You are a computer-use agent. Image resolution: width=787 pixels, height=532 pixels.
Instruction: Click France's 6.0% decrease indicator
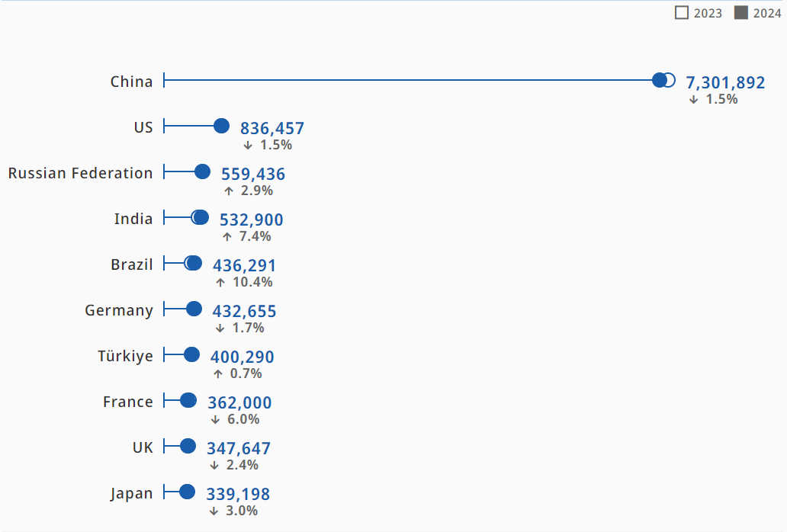tap(235, 419)
